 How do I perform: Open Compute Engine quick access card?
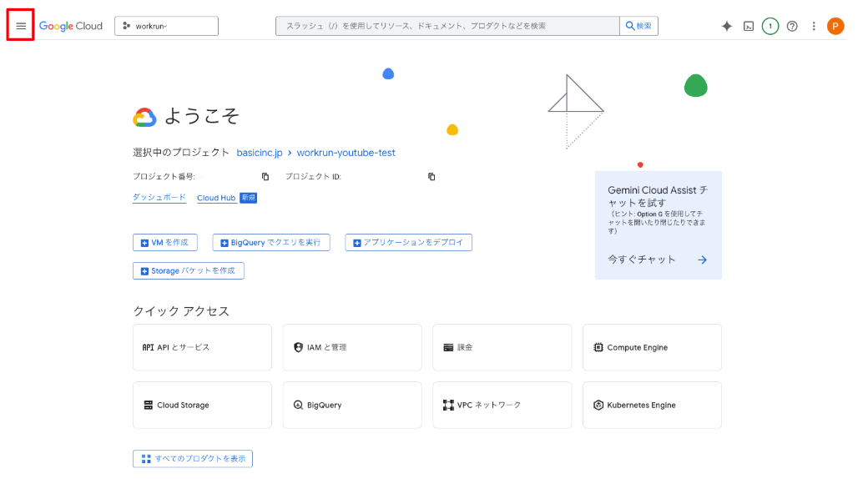coord(652,347)
